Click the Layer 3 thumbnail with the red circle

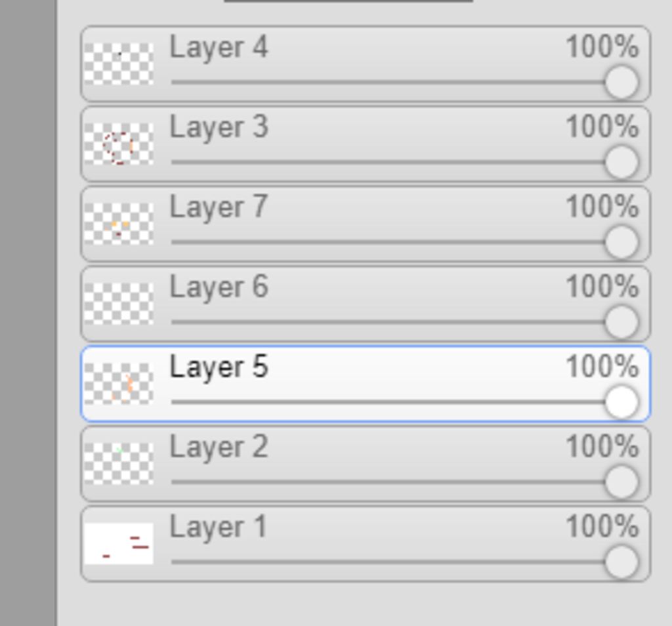click(119, 144)
